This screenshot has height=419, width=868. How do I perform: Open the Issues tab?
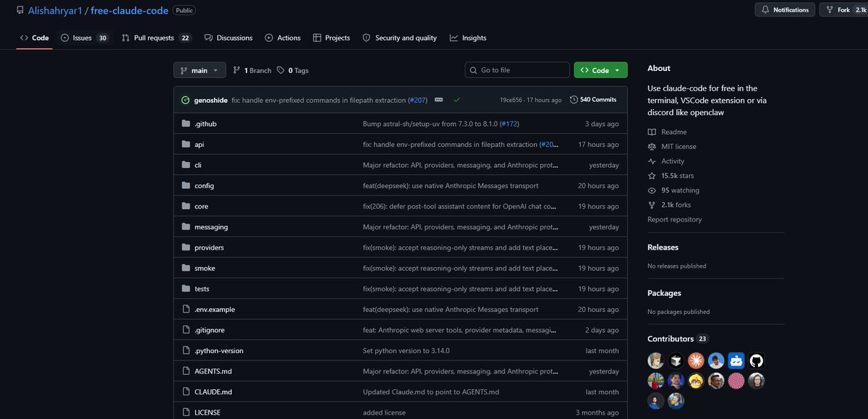[85, 38]
